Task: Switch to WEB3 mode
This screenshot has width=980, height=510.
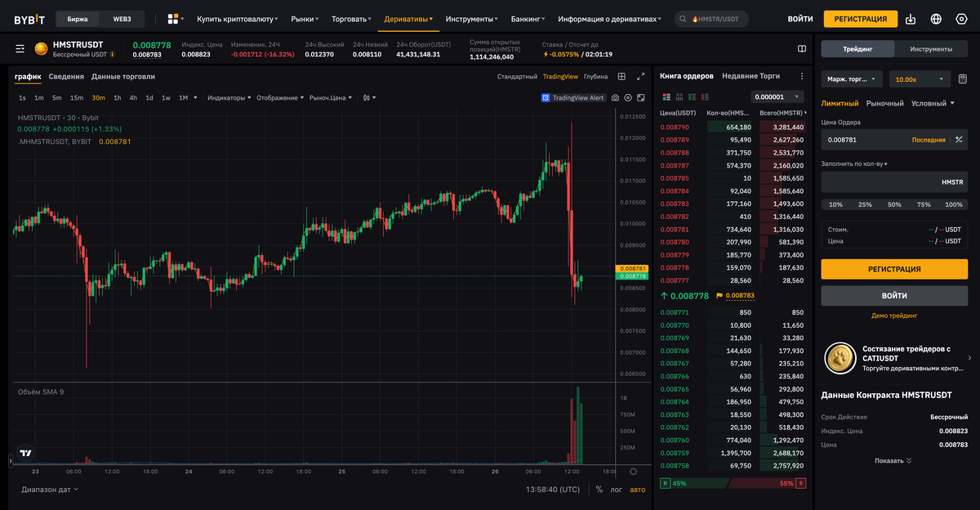Action: coord(122,18)
